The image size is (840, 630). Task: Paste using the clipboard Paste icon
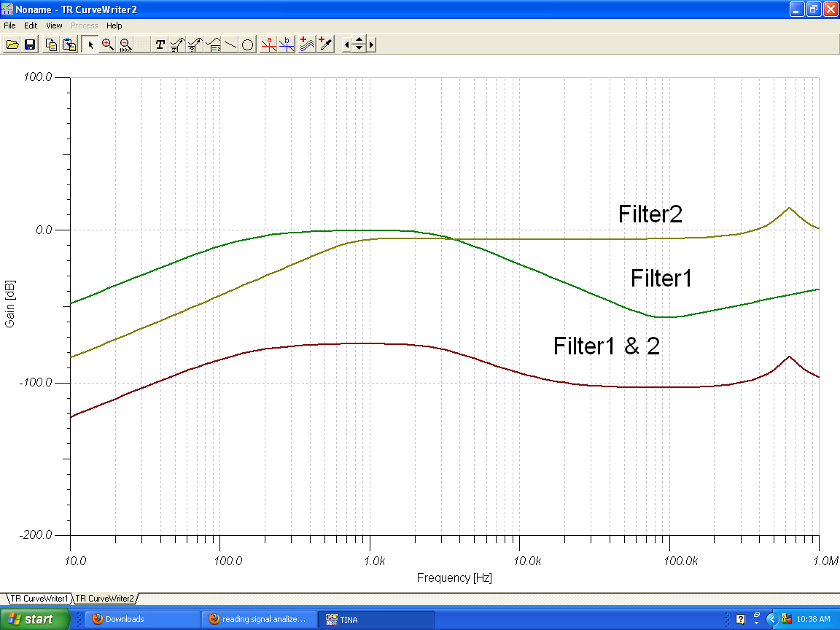point(69,44)
